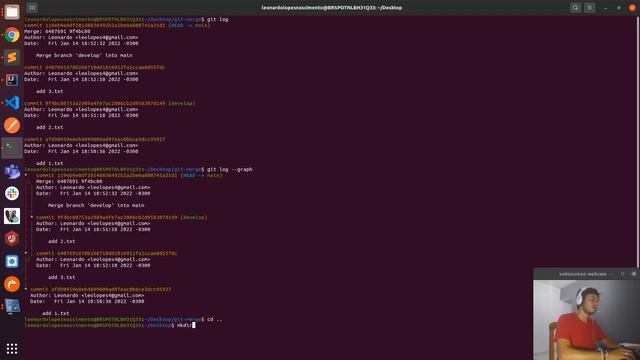Click the 'mkdir' text at the prompt
The width and height of the screenshot is (640, 360).
184,325
